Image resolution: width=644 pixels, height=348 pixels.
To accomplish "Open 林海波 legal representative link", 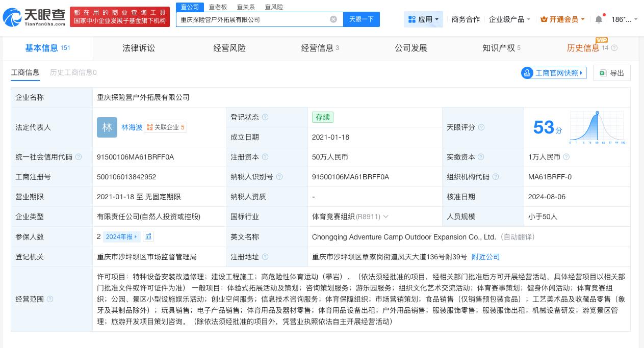I will click(x=132, y=127).
